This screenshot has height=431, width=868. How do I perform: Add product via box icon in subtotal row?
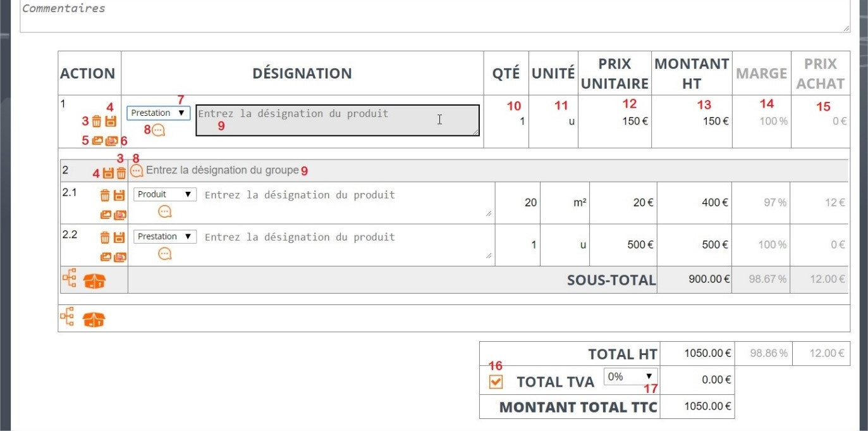point(94,282)
